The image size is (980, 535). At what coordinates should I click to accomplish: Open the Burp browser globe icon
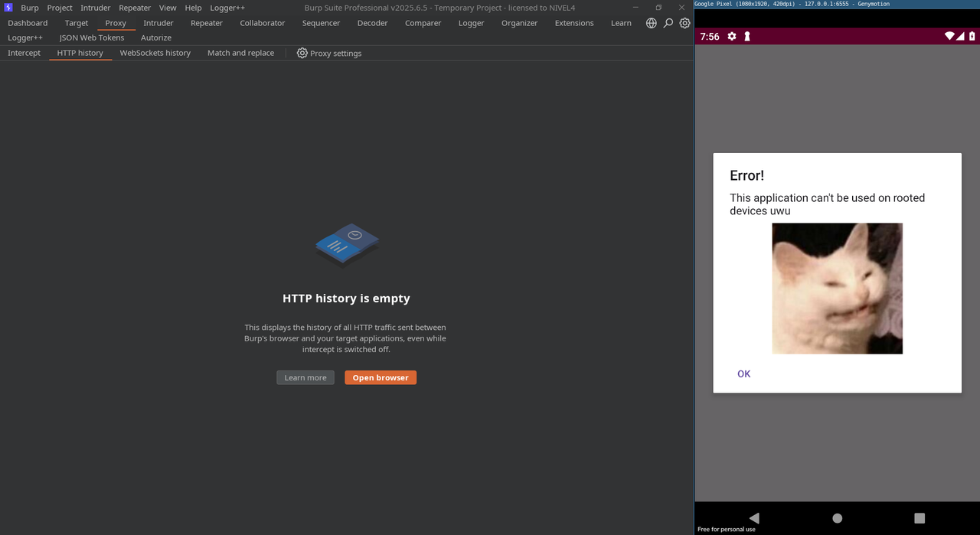[x=651, y=23]
